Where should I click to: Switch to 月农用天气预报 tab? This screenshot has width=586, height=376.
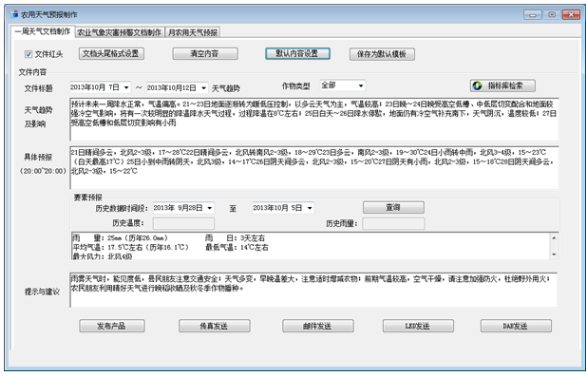pyautogui.click(x=192, y=33)
